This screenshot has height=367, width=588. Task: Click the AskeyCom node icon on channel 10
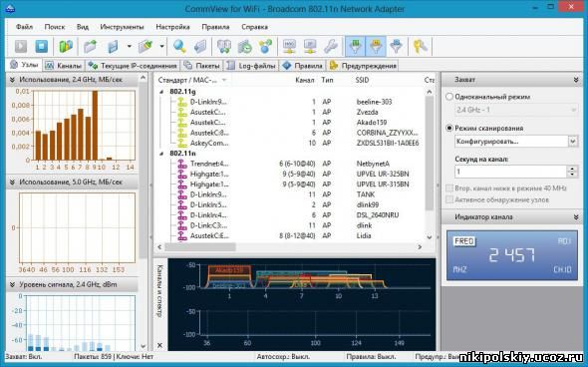point(182,143)
